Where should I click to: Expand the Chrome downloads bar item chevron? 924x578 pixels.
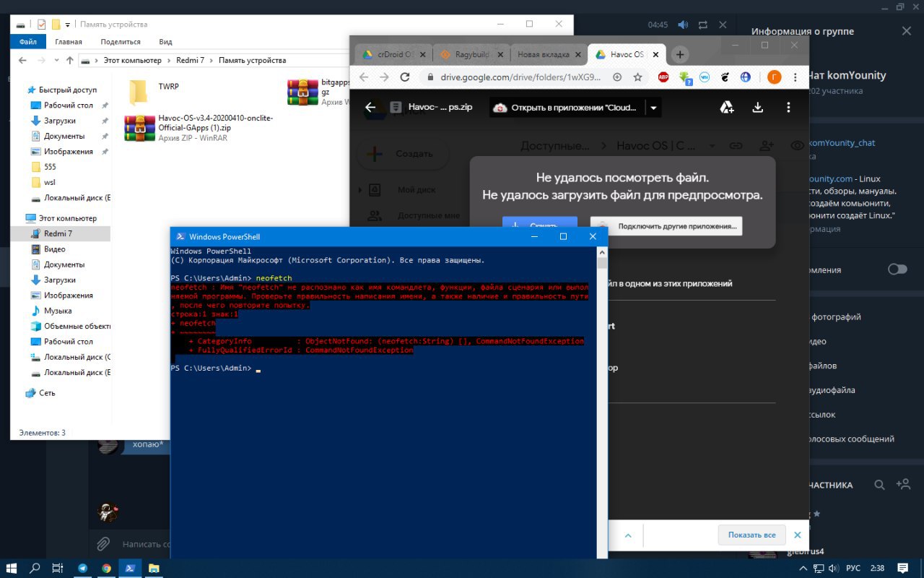pos(628,535)
